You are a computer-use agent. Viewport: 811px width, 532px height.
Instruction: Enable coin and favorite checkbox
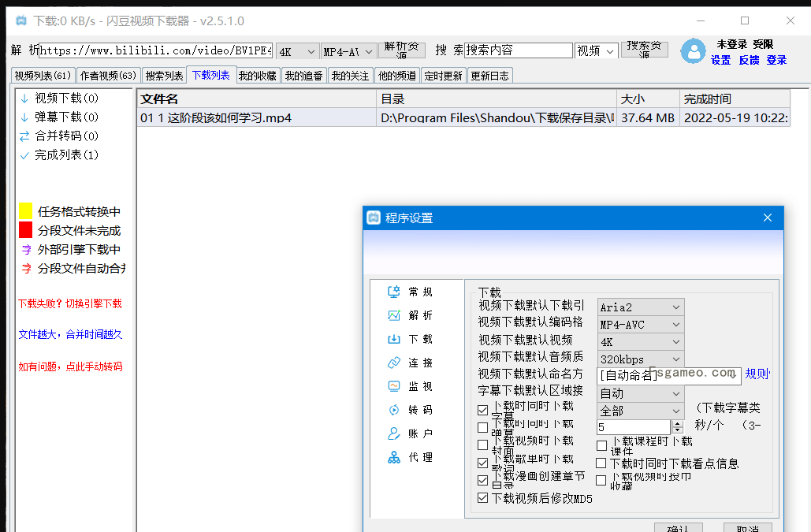pyautogui.click(x=601, y=480)
